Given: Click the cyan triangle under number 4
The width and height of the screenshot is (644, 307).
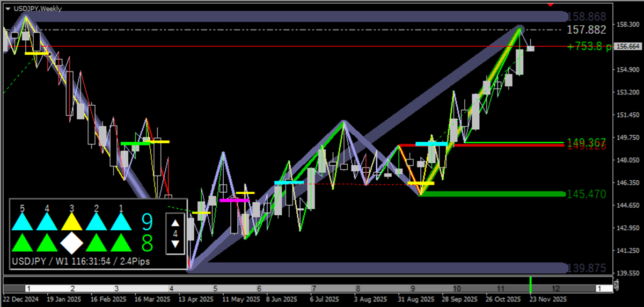Looking at the screenshot, I should [x=47, y=222].
